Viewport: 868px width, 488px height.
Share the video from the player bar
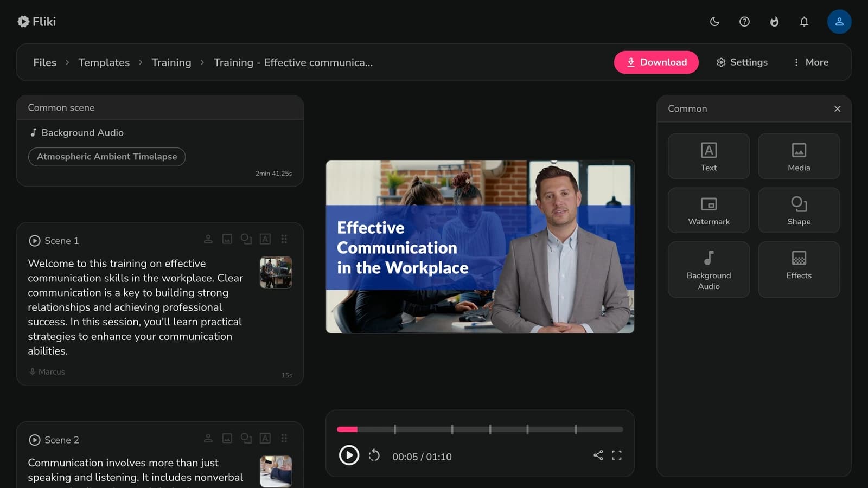[598, 456]
